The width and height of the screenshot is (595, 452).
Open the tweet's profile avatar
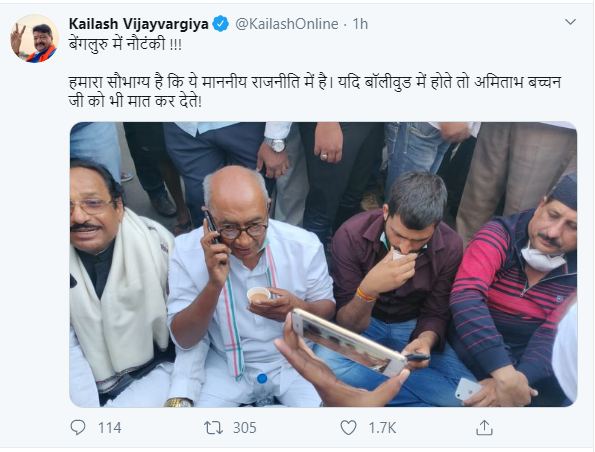click(35, 38)
